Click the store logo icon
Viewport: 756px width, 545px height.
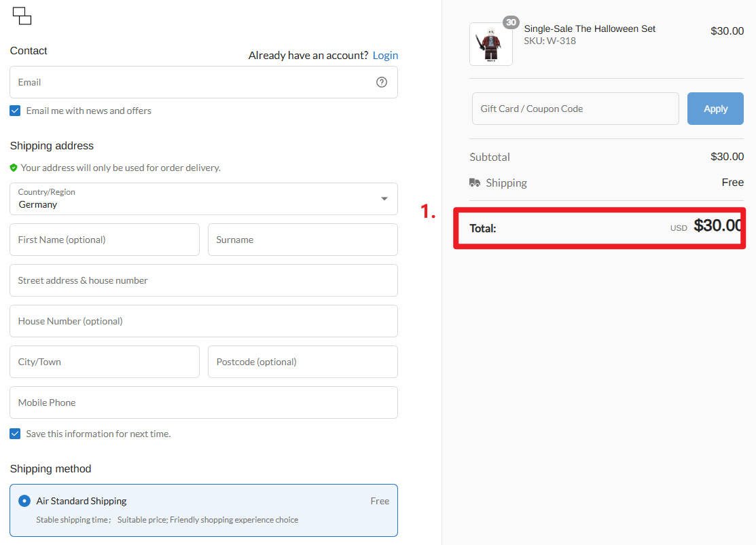click(22, 16)
